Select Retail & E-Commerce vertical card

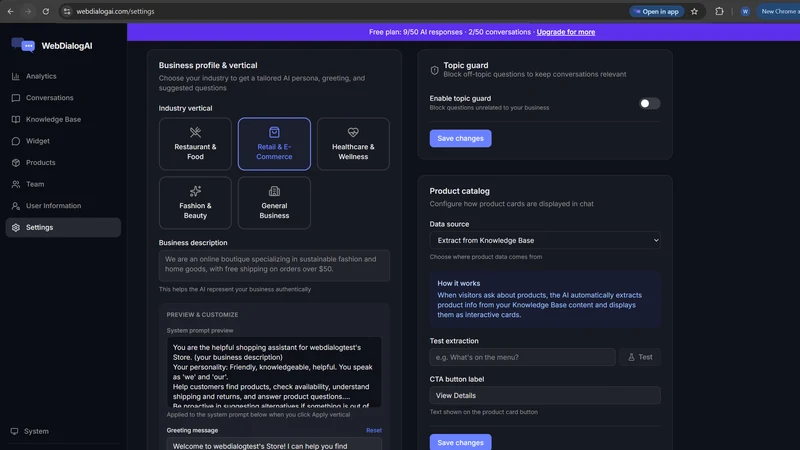point(274,144)
